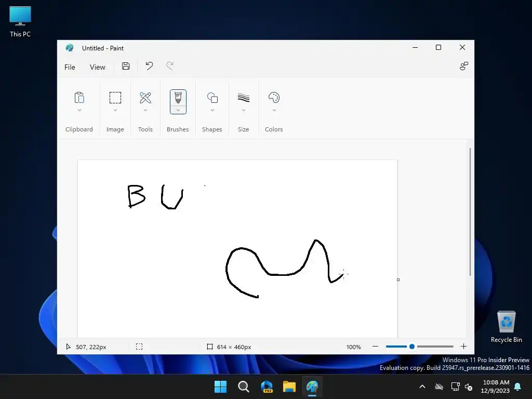
Task: Click the Redo arrow icon
Action: tap(170, 66)
